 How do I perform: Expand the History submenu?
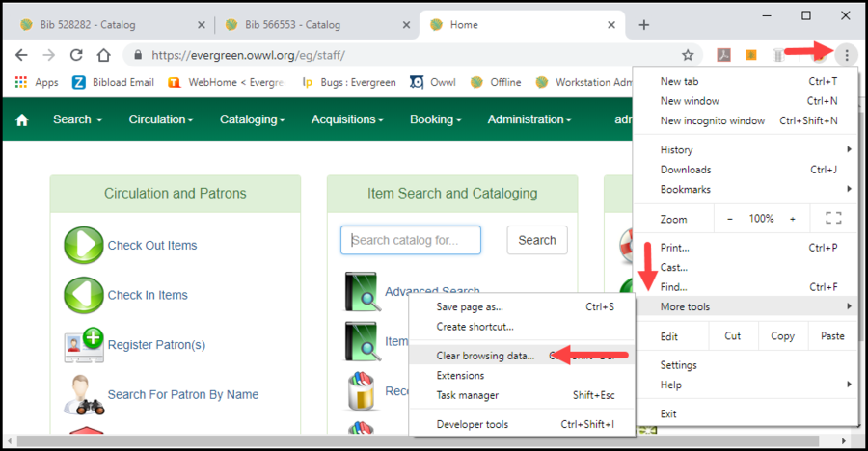tap(746, 149)
